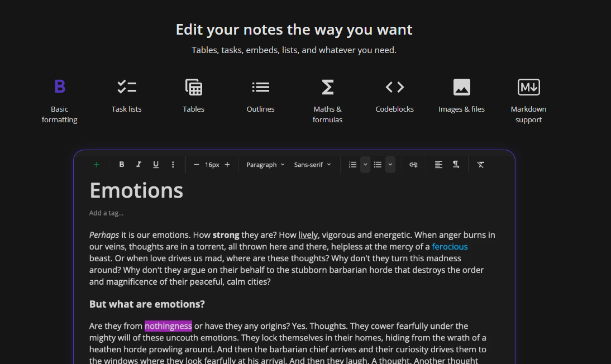The height and width of the screenshot is (364, 611).
Task: Toggle bold formatting in the editor toolbar
Action: point(122,165)
